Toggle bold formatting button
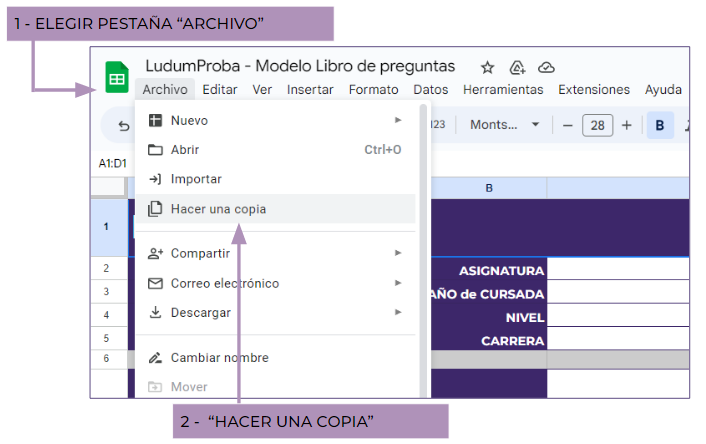The width and height of the screenshot is (706, 444). [660, 125]
